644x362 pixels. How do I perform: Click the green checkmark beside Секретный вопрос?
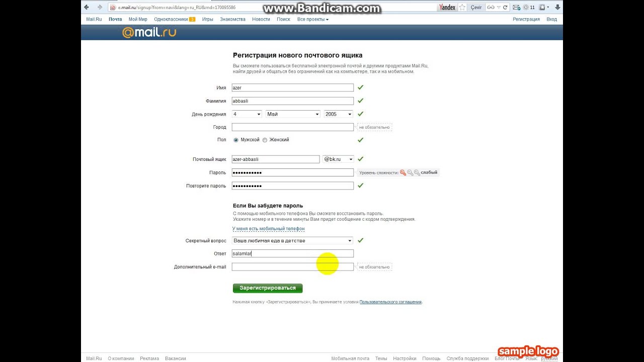tap(360, 240)
